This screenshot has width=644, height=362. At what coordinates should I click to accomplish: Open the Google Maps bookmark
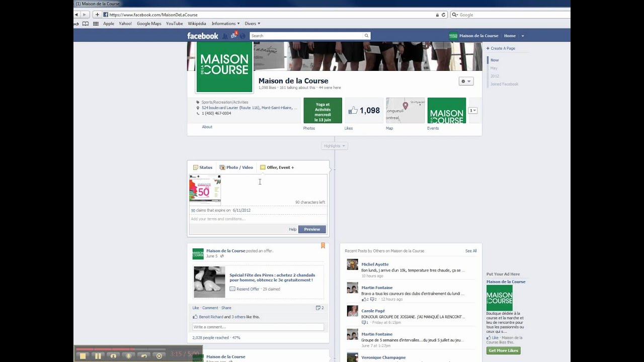click(x=149, y=24)
